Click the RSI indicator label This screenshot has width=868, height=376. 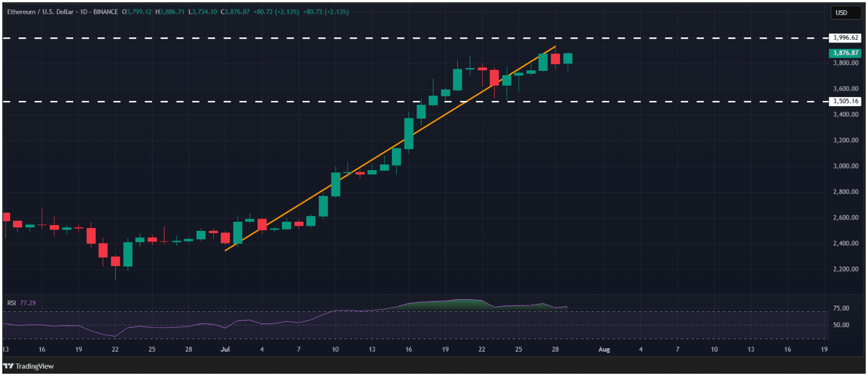11,303
